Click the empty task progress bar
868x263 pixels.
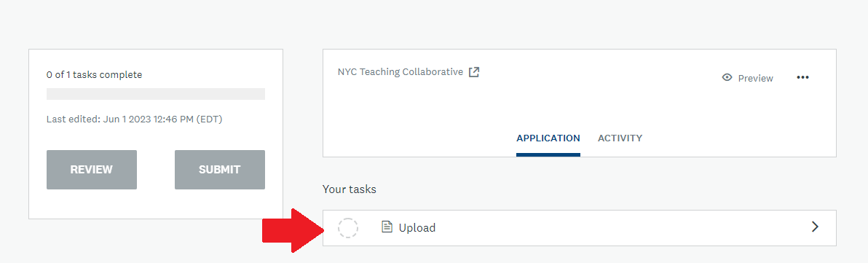click(156, 94)
